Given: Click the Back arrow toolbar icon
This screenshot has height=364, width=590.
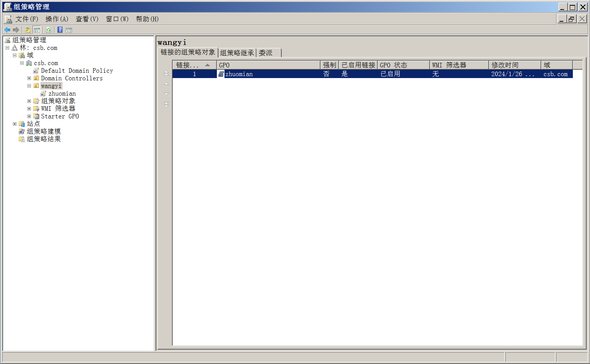Looking at the screenshot, I should (7, 30).
